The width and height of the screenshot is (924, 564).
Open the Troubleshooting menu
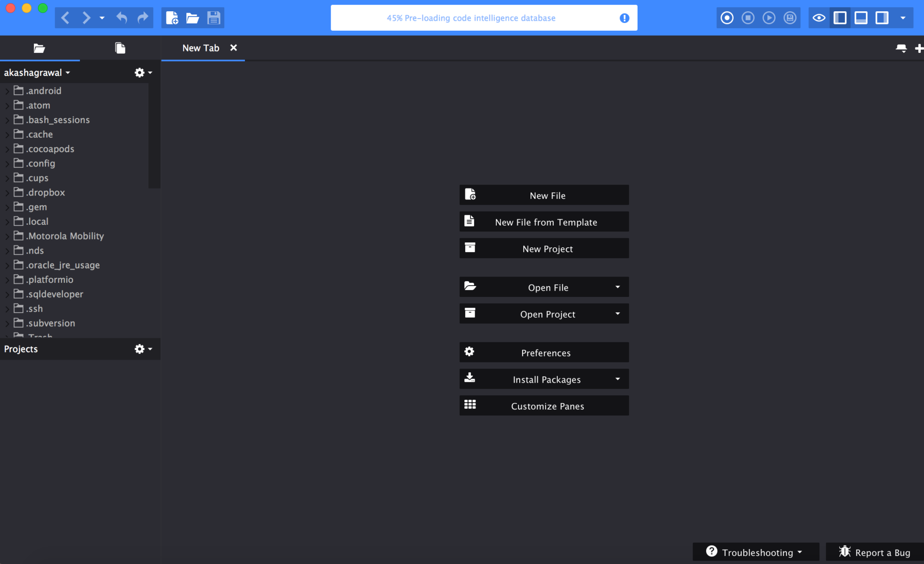756,552
